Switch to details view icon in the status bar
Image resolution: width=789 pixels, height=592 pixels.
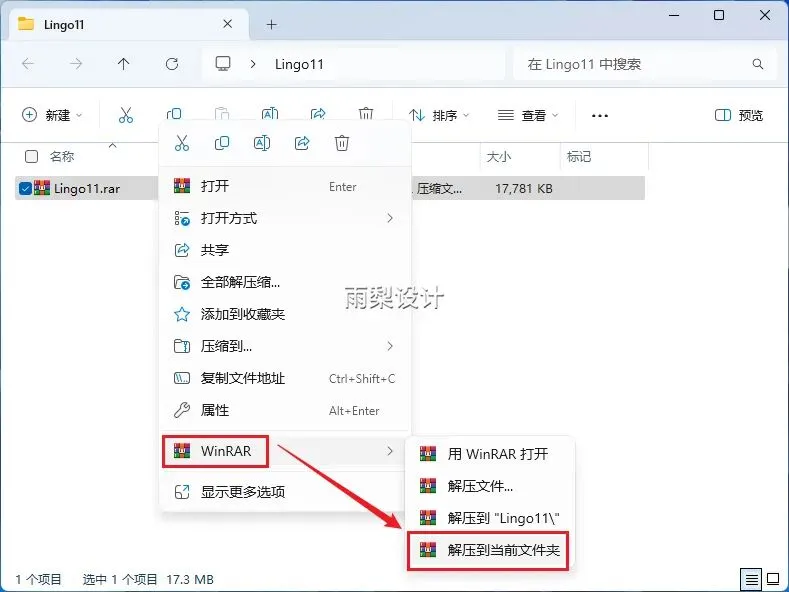pos(752,579)
